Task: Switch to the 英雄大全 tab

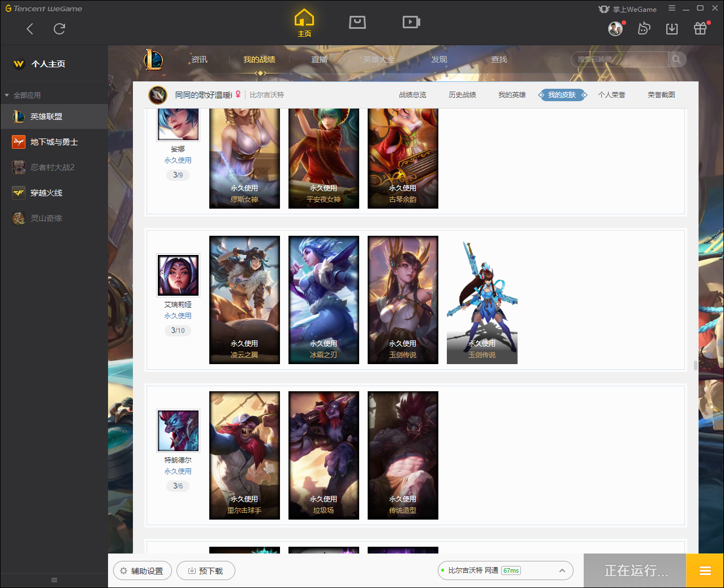Action: click(379, 59)
